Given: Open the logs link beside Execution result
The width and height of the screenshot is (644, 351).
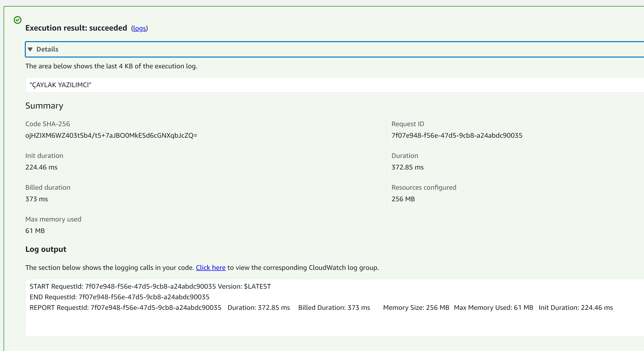Looking at the screenshot, I should click(x=139, y=28).
